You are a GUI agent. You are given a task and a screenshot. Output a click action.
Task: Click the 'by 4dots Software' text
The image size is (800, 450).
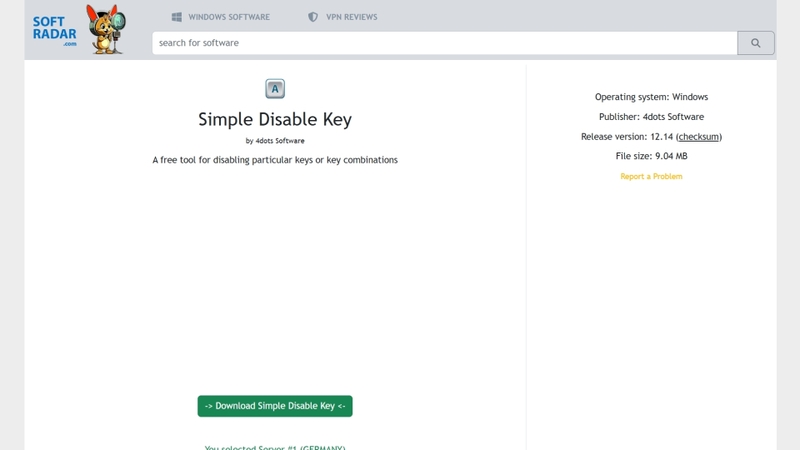(x=275, y=141)
